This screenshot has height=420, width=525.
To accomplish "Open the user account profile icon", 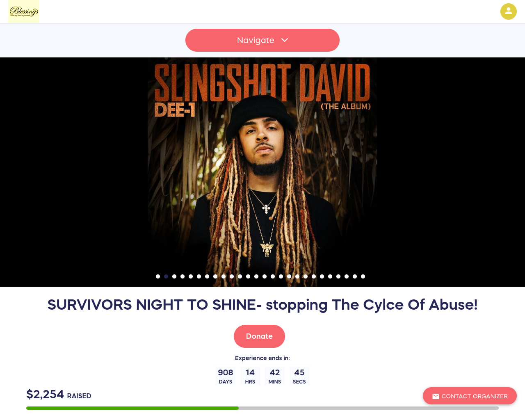I will tap(508, 11).
